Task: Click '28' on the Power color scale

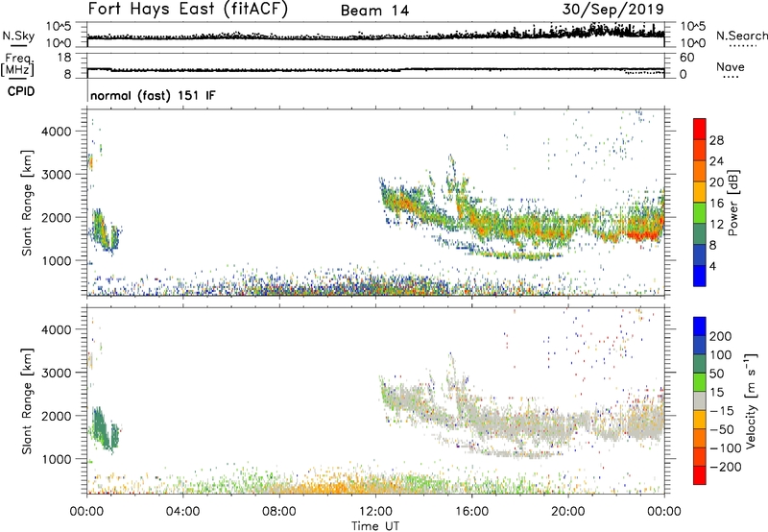Action: click(716, 140)
